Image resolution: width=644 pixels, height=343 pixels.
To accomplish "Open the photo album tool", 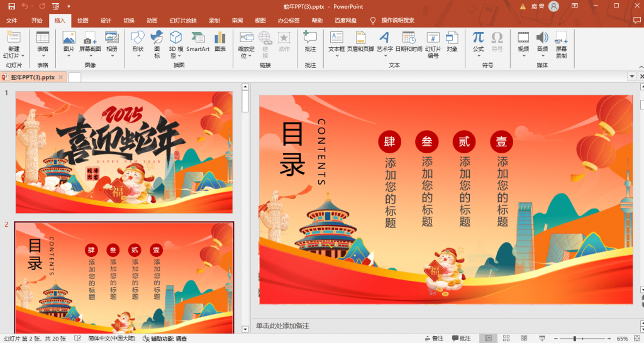I will pos(111,41).
